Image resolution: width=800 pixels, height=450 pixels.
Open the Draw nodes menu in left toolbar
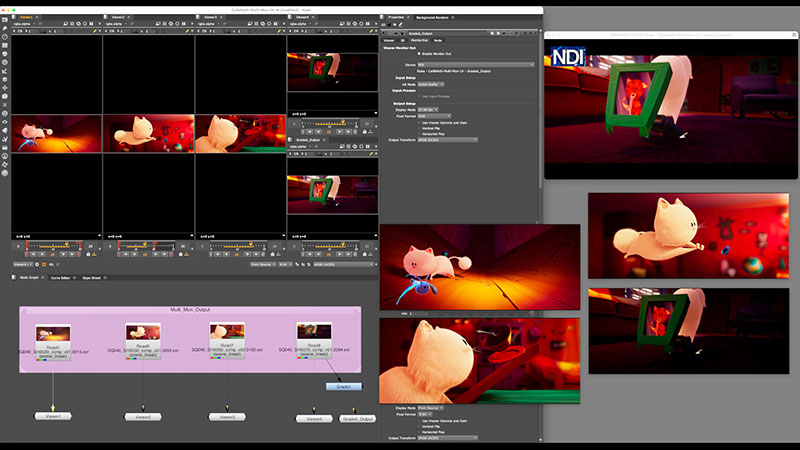(x=5, y=29)
